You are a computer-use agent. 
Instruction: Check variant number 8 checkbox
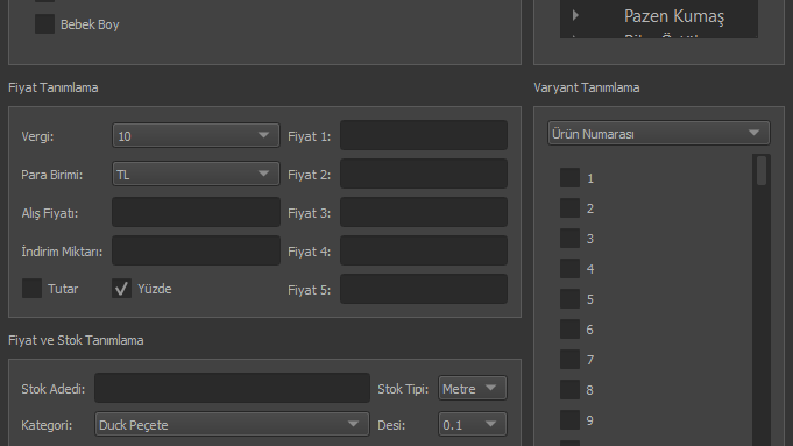[x=570, y=389]
